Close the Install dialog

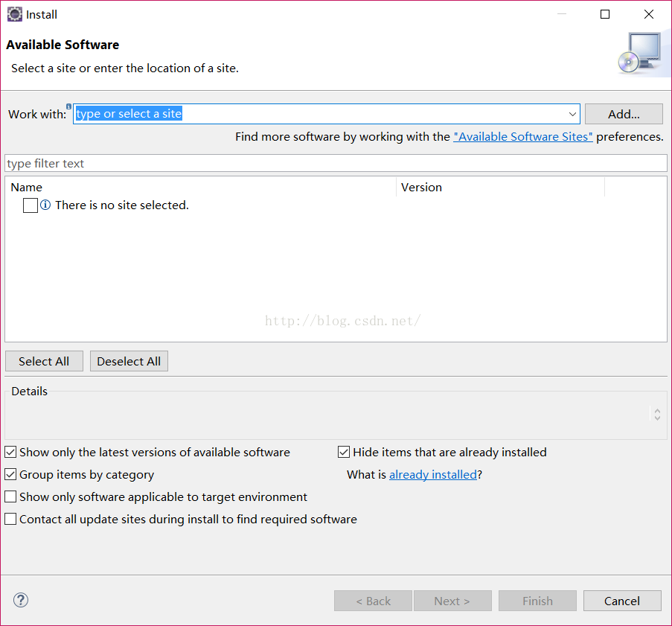[x=649, y=14]
